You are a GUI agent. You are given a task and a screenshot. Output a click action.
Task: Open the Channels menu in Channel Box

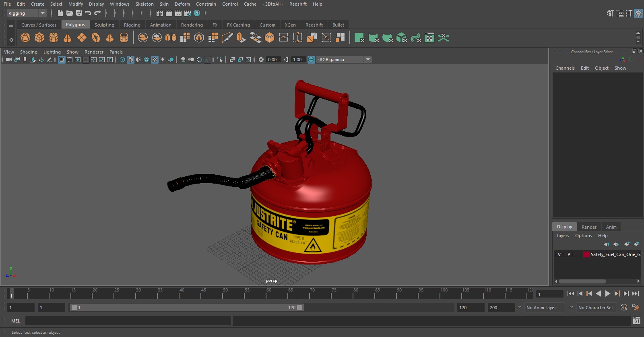click(565, 68)
